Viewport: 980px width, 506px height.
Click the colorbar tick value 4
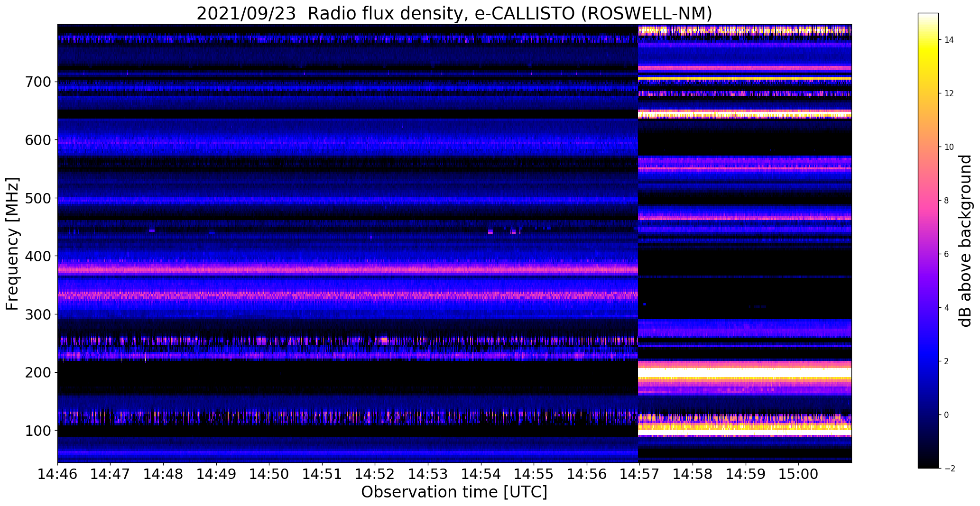(x=946, y=308)
